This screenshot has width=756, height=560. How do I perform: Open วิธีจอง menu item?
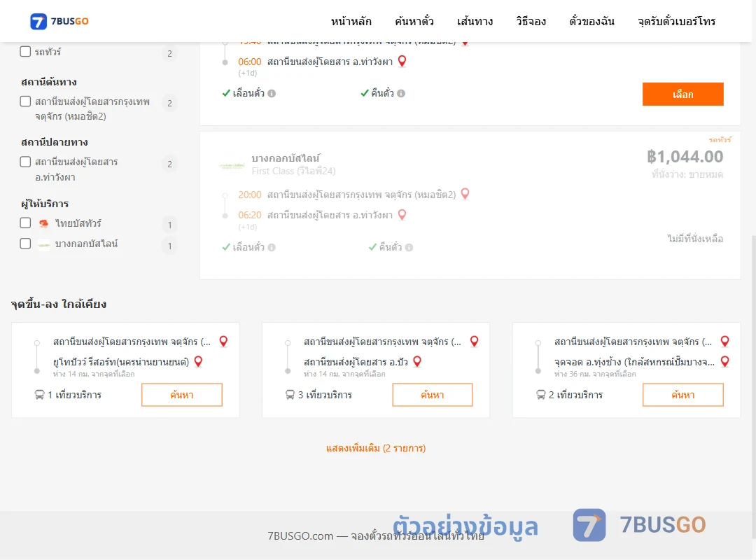[x=531, y=21]
